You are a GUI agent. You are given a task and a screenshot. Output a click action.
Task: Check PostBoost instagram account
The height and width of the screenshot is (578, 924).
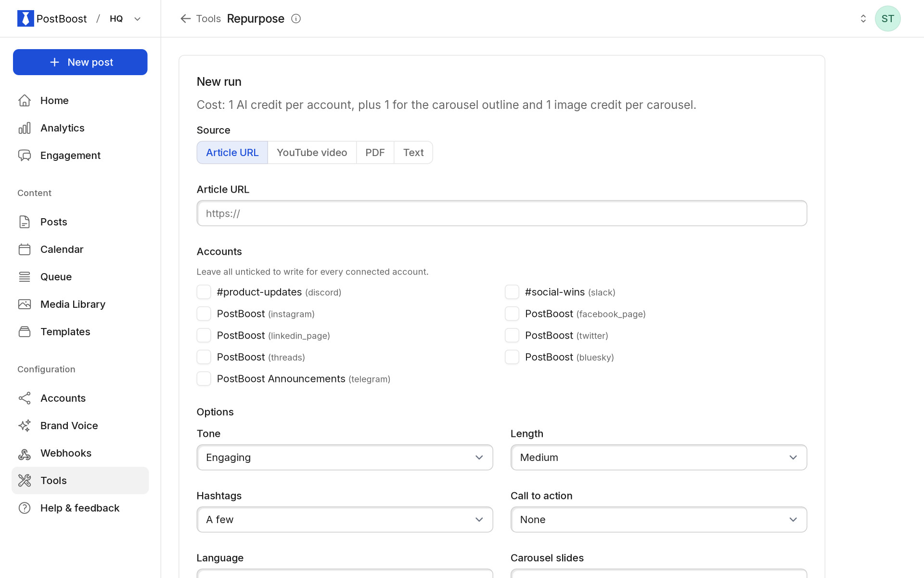(204, 314)
